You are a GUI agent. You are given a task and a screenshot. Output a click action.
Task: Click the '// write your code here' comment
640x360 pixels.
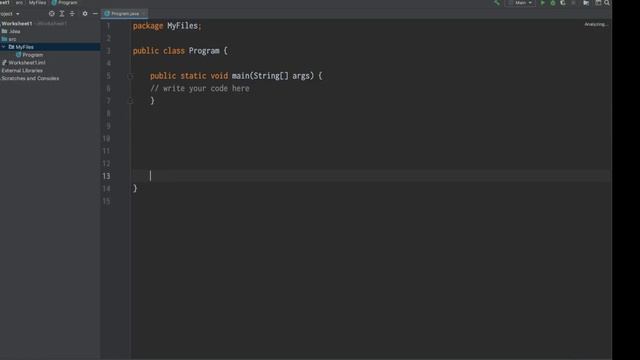tap(200, 89)
